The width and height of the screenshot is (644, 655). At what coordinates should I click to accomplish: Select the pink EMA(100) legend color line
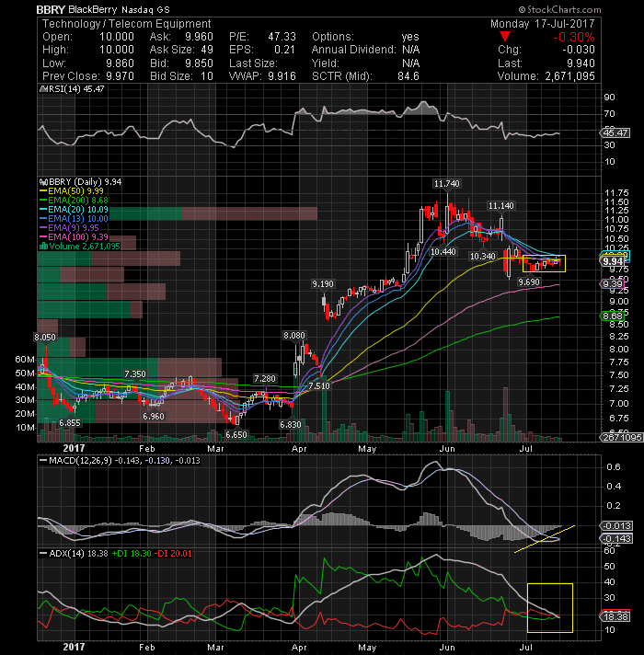point(43,237)
